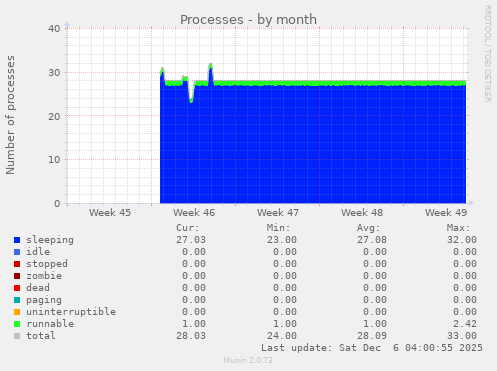497x371 pixels.
Task: Click the runnable legend color swatch
Action: [x=17, y=324]
